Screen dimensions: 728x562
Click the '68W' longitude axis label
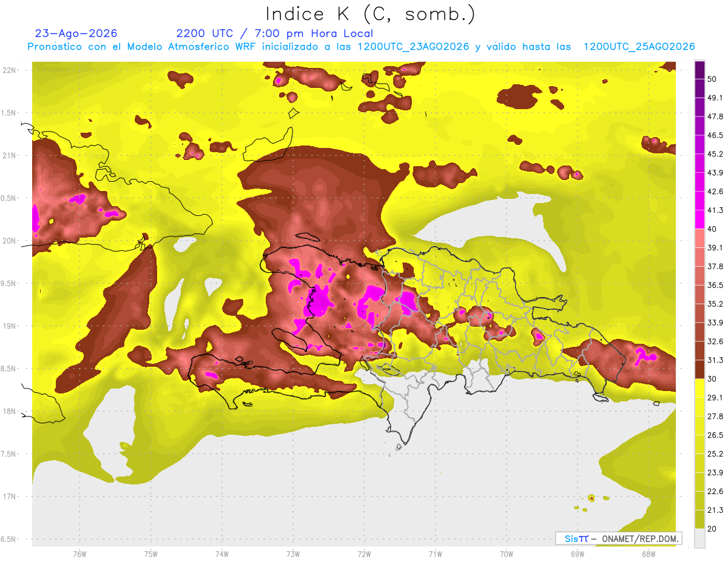click(x=649, y=554)
